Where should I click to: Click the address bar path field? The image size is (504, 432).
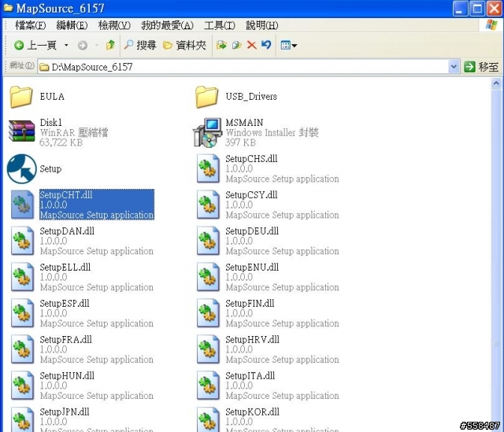coord(243,67)
